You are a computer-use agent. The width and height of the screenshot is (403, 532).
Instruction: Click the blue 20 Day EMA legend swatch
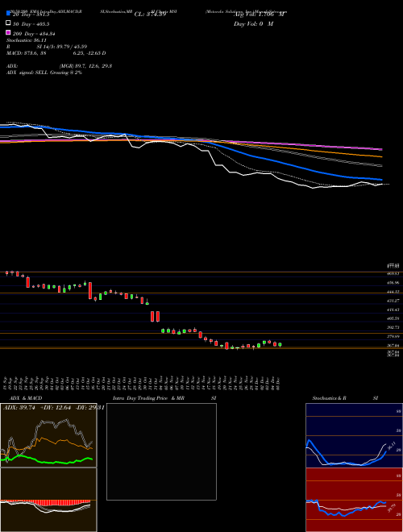8,13
